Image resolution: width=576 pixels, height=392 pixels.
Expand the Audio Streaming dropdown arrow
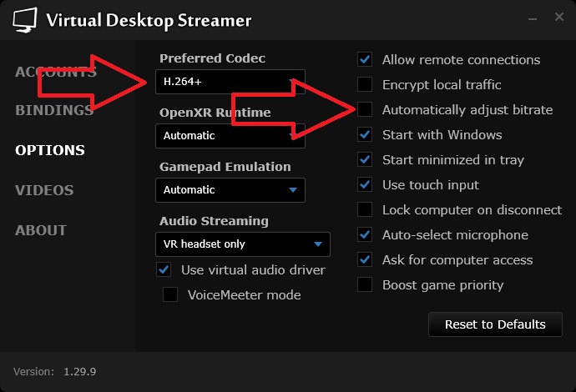tap(318, 244)
